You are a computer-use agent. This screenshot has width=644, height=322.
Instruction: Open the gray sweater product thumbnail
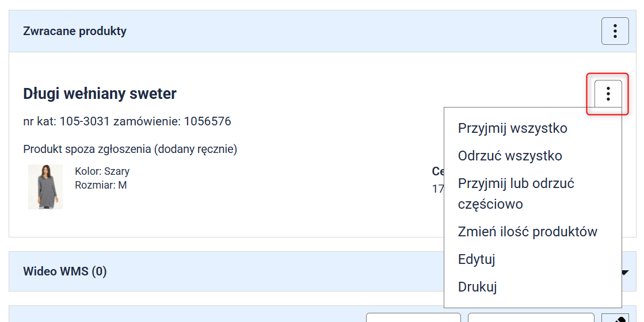[45, 186]
